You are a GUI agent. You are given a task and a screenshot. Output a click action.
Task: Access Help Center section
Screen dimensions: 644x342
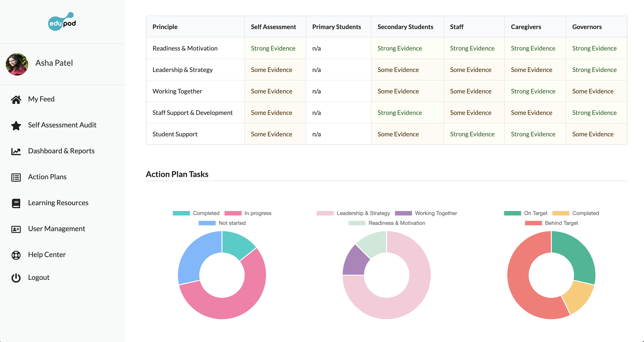[x=46, y=254]
